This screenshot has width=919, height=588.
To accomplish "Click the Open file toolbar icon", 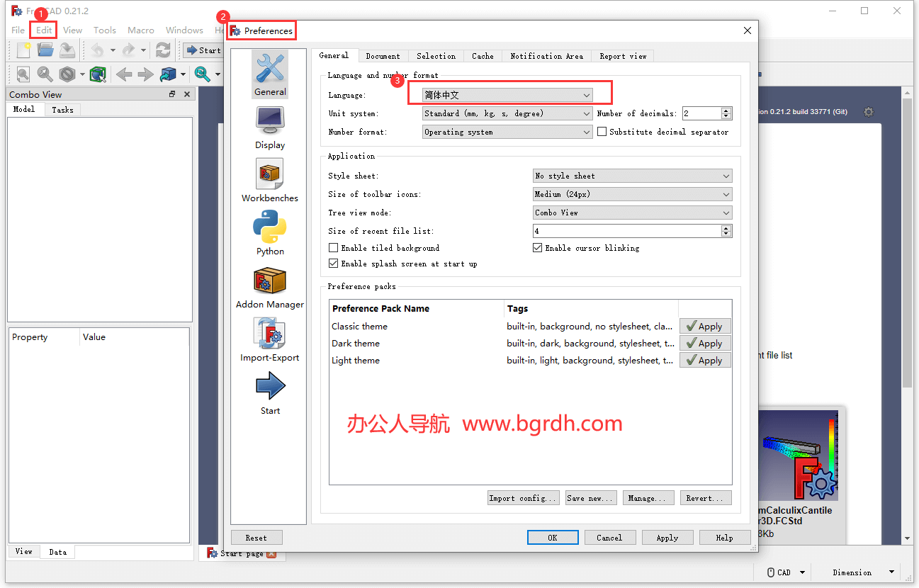I will [45, 50].
